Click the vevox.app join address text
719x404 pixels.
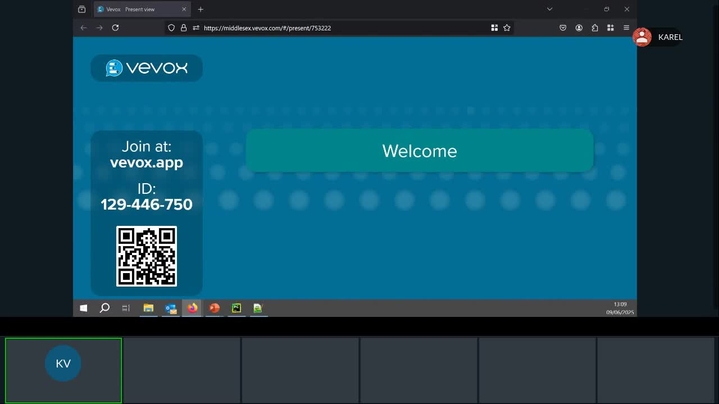click(146, 162)
